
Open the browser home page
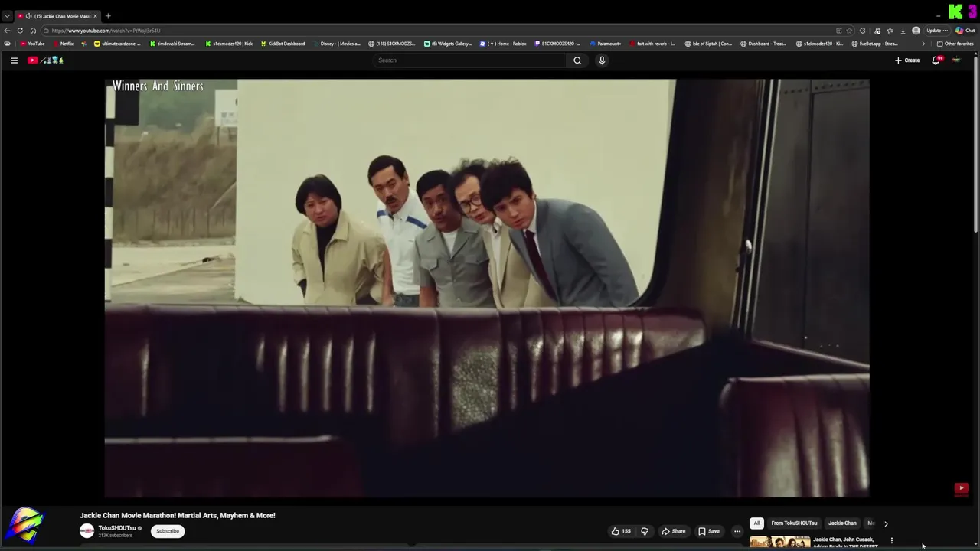tap(33, 31)
